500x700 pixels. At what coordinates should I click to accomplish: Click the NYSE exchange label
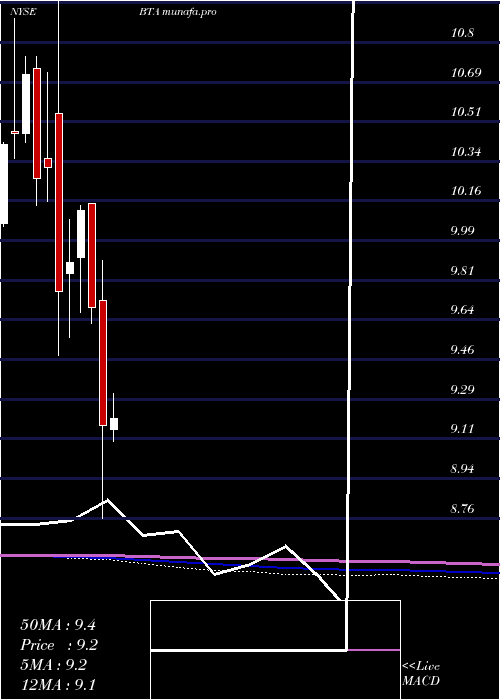pyautogui.click(x=23, y=12)
